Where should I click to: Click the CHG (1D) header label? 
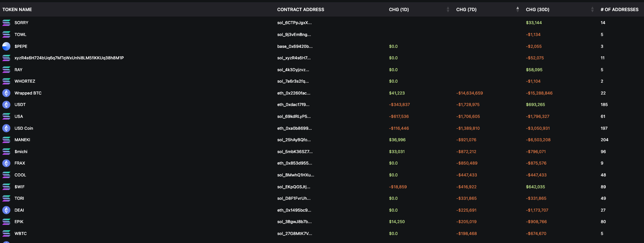point(399,10)
